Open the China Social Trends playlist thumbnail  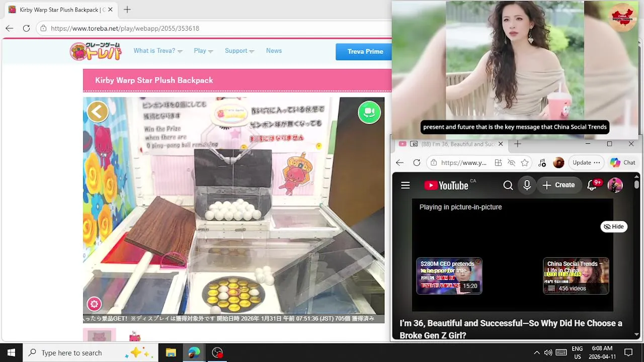pyautogui.click(x=576, y=276)
